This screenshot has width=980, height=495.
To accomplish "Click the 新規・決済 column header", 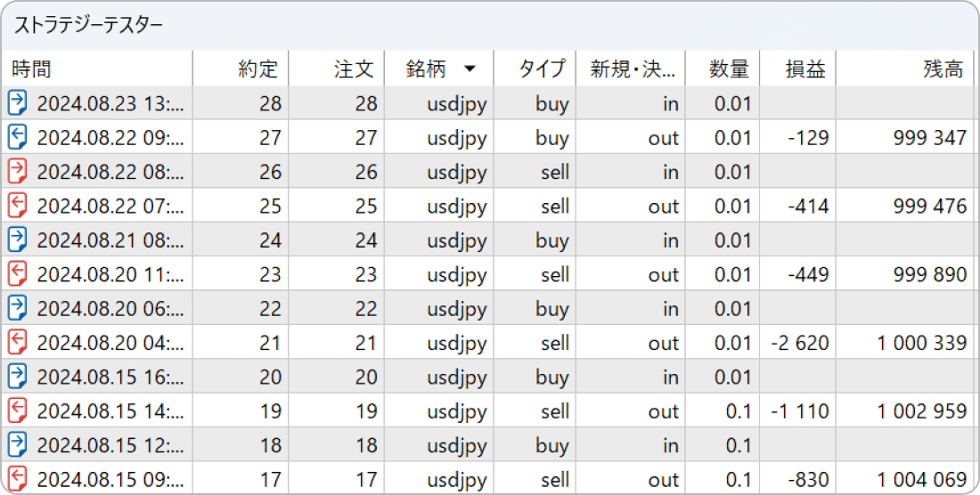I will pos(633,69).
